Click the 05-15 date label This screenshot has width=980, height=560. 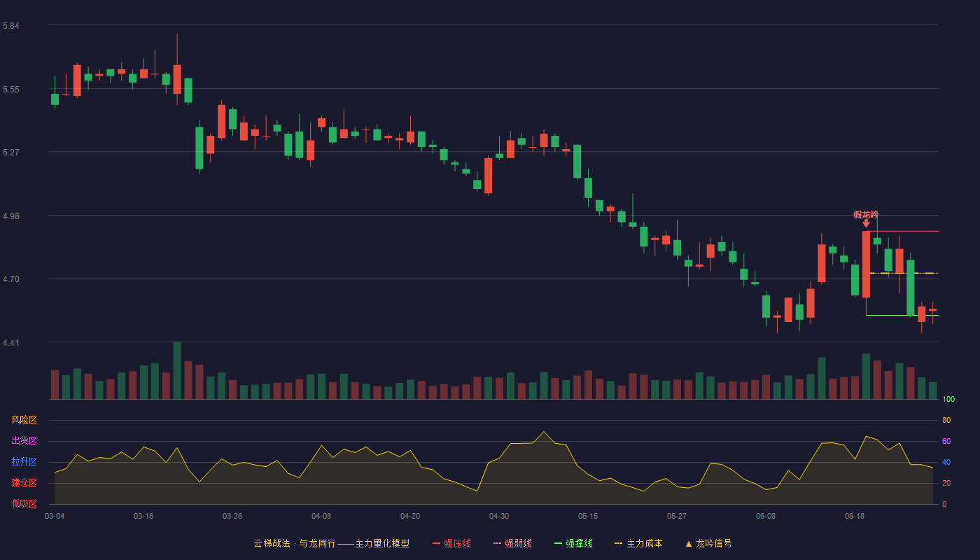coord(588,516)
